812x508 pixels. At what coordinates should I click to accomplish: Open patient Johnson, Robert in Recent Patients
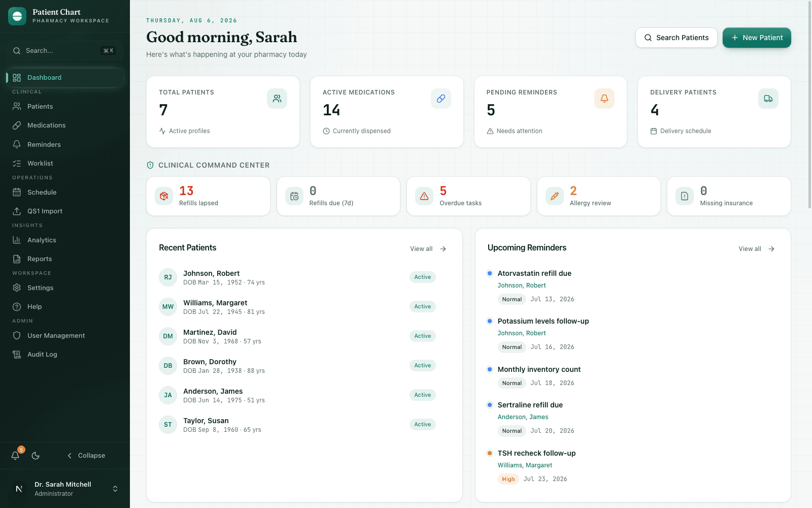pos(304,277)
